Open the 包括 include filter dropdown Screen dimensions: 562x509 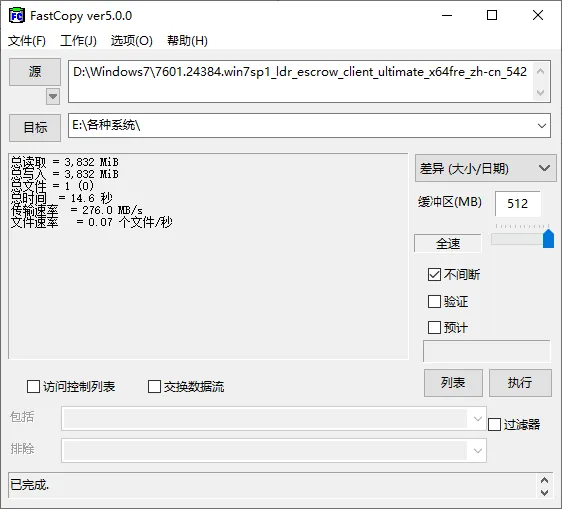click(477, 418)
